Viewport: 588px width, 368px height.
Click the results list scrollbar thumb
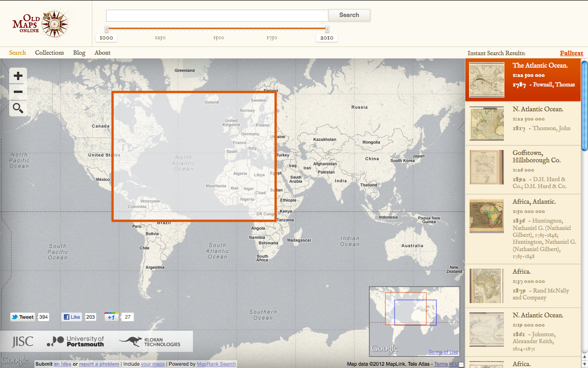584,106
